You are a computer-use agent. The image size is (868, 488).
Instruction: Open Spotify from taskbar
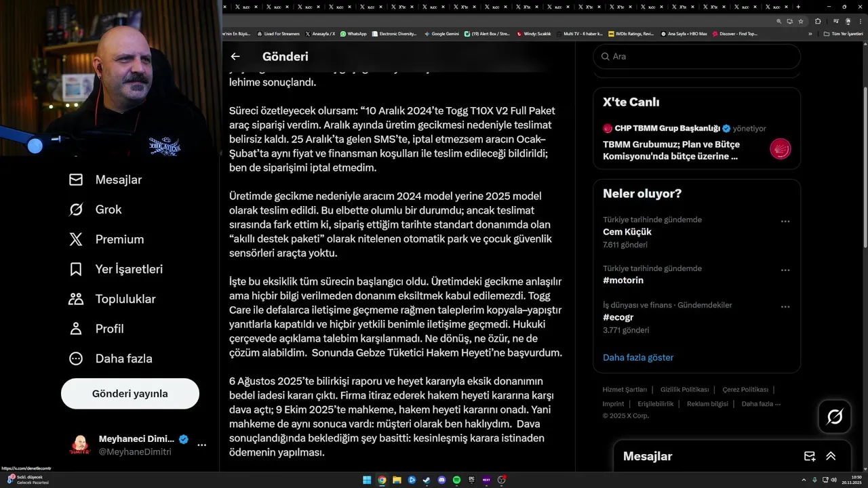(x=456, y=480)
